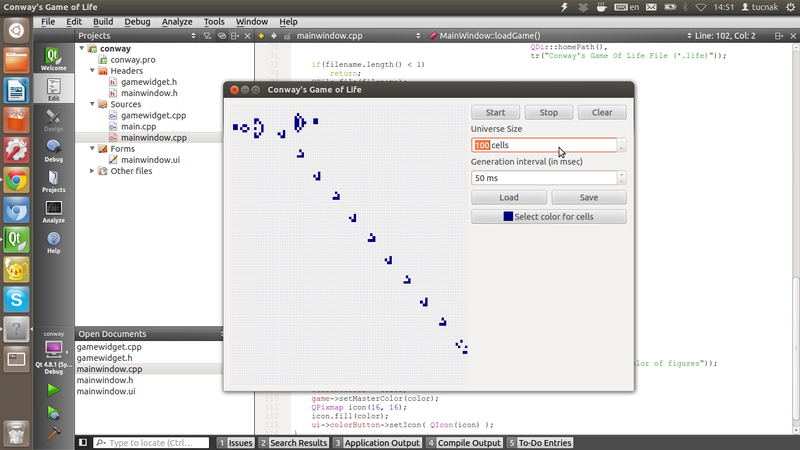Click filter tree icon in Projects panel
Image resolution: width=800 pixels, height=450 pixels.
(207, 36)
